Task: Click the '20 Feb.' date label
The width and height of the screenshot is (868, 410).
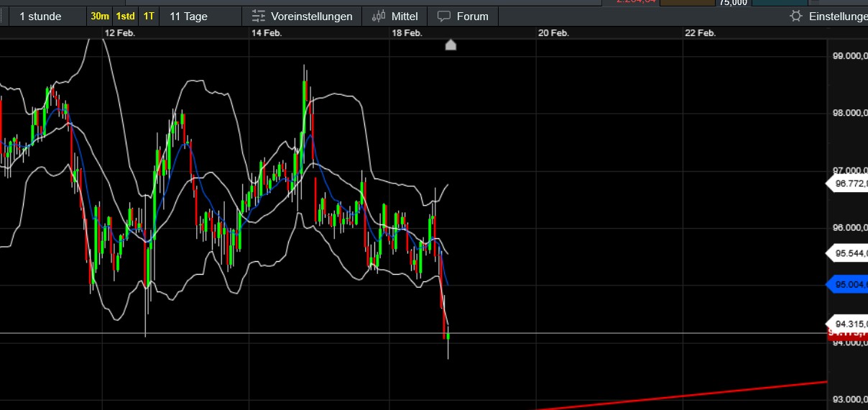Action: [553, 32]
